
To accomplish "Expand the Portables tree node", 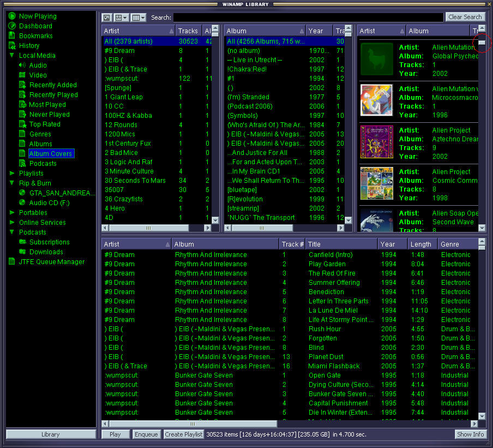I will pos(12,212).
